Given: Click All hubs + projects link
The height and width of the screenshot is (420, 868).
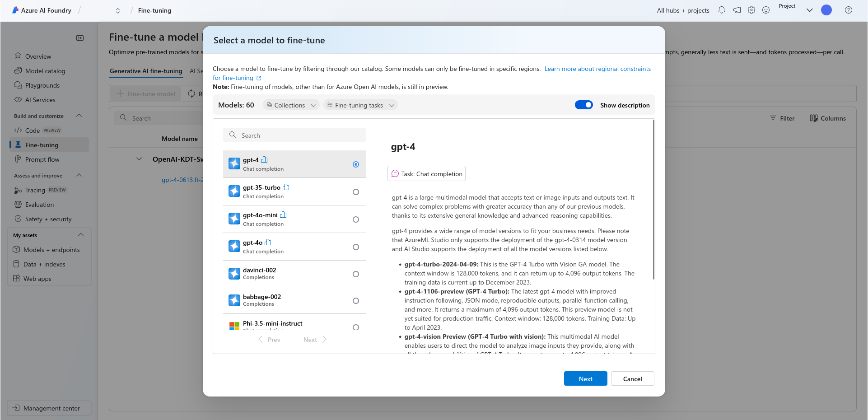Looking at the screenshot, I should click(683, 10).
